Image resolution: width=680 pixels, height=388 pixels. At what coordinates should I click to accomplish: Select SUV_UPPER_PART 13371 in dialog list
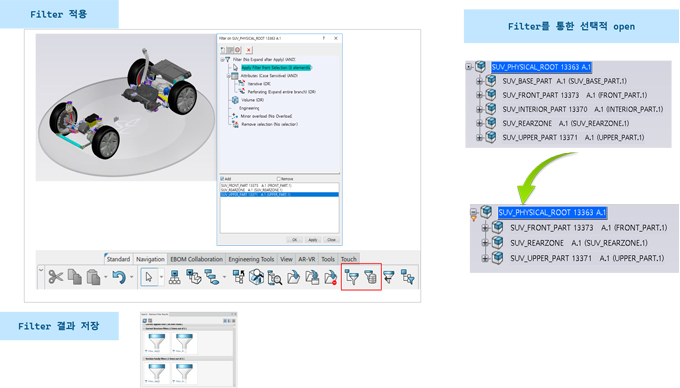pos(279,195)
